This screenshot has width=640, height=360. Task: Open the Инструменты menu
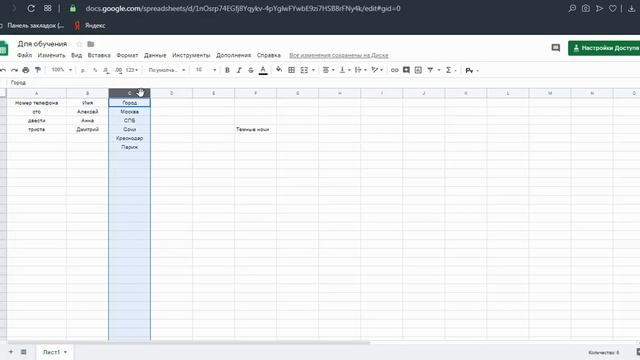191,55
